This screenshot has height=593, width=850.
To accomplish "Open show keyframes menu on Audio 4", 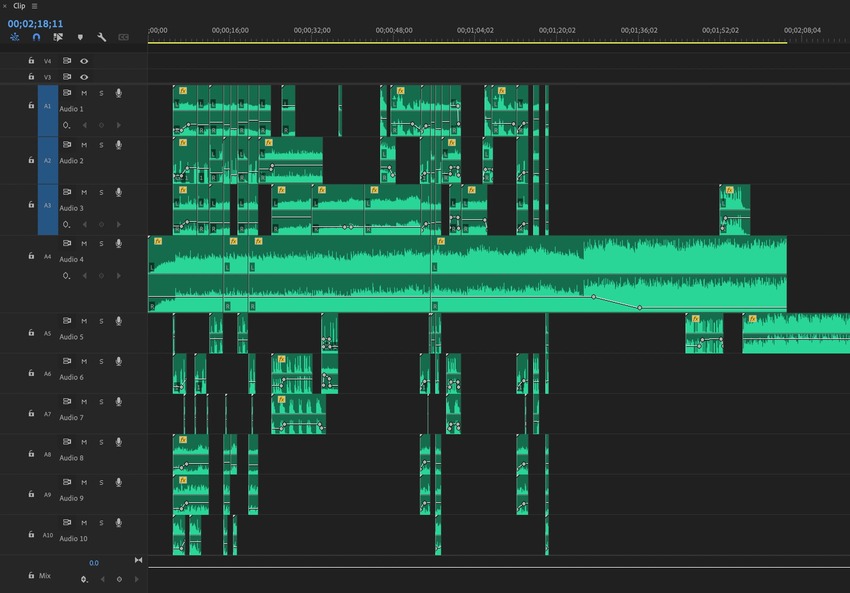I will click(x=67, y=275).
